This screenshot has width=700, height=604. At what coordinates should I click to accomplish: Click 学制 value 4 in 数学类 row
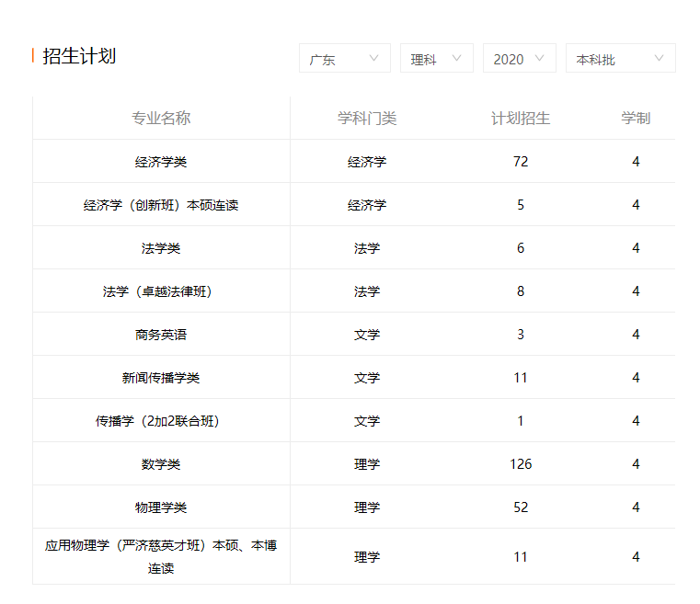point(636,464)
